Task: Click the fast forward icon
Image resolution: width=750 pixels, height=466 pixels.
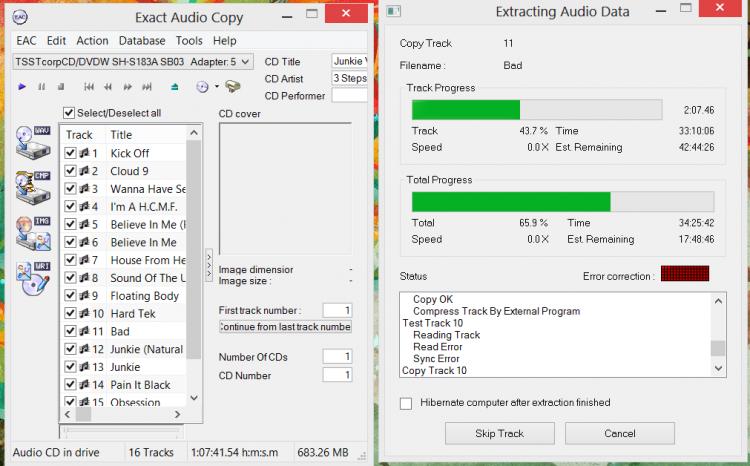Action: coord(127,87)
